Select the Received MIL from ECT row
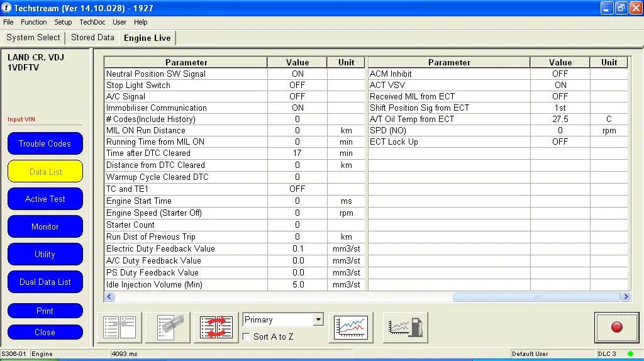Screen dimensions: 644x361 pyautogui.click(x=498, y=96)
